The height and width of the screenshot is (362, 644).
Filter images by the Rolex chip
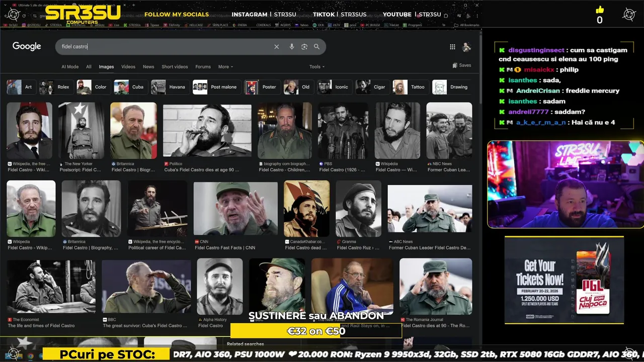pyautogui.click(x=56, y=87)
